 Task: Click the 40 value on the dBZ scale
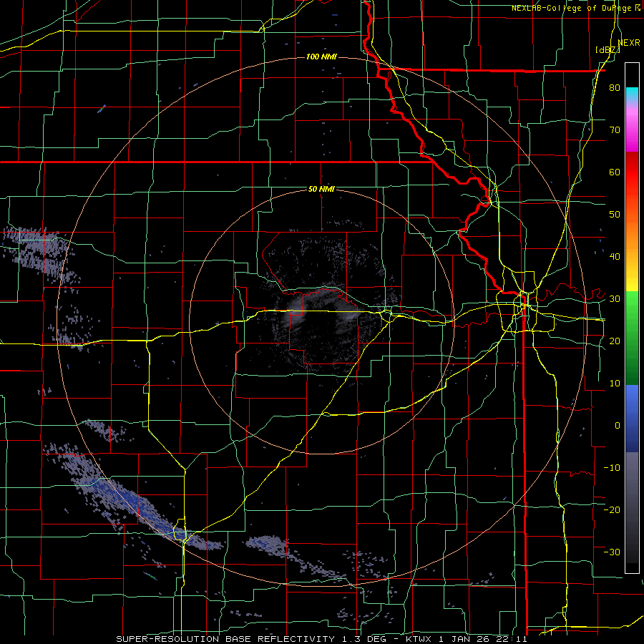pos(615,257)
